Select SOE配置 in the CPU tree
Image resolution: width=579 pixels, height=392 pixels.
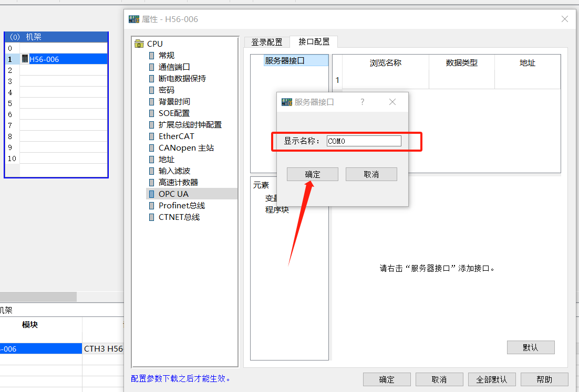coord(174,113)
